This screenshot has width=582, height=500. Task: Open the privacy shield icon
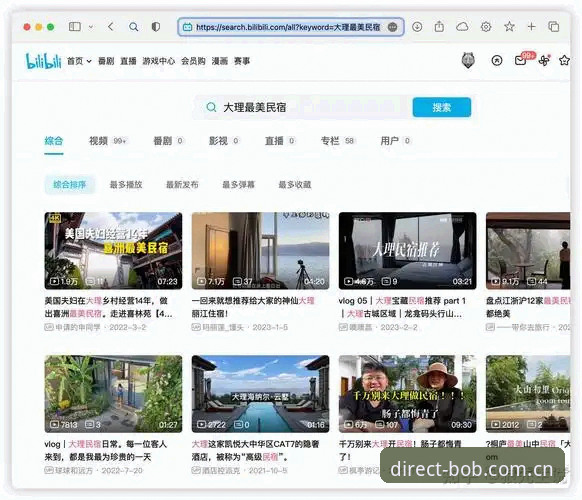(x=156, y=27)
